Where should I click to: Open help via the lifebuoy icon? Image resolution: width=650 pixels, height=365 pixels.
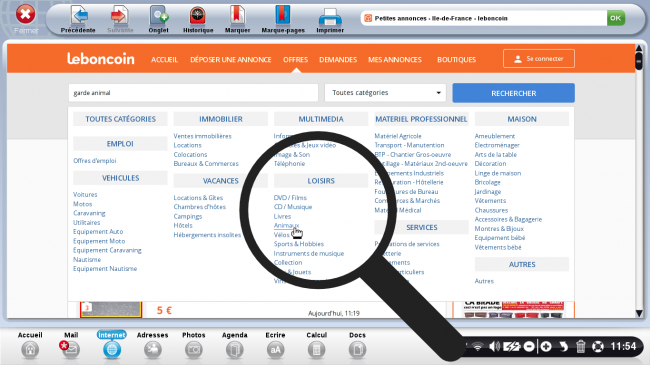click(x=598, y=346)
